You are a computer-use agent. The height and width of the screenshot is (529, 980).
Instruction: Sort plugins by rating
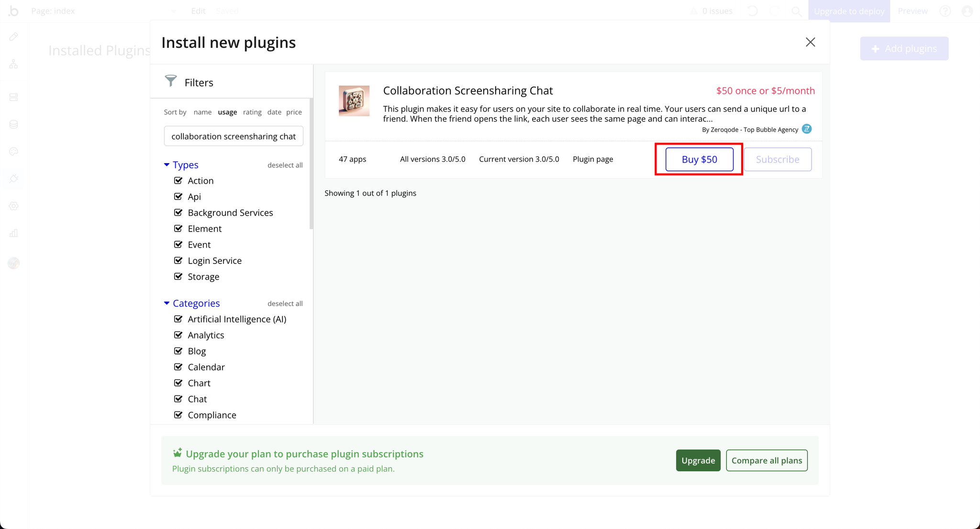coord(252,112)
